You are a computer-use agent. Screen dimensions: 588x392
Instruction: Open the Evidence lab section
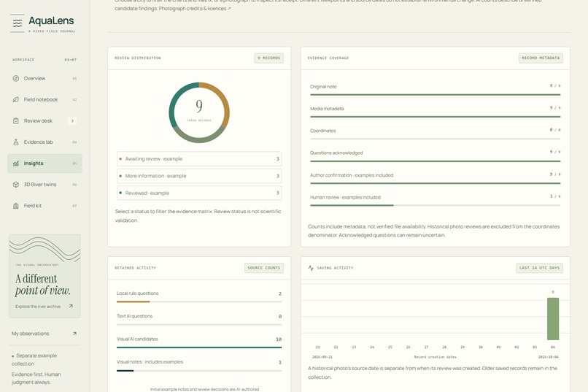(45, 142)
